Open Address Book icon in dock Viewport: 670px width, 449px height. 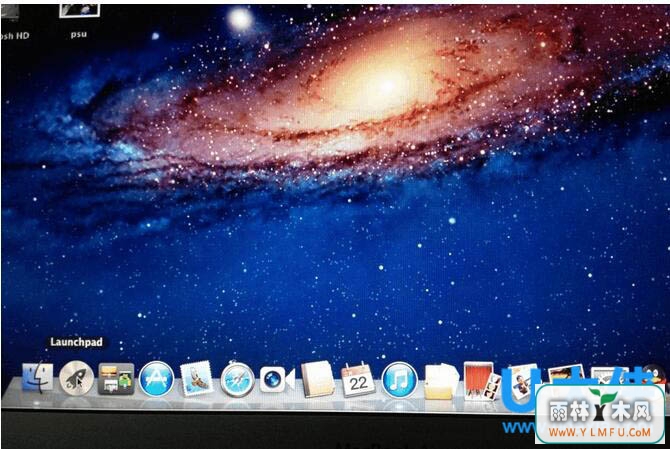(317, 379)
